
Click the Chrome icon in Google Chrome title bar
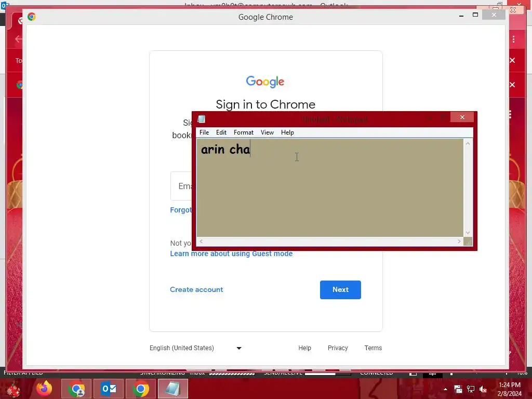tap(32, 17)
